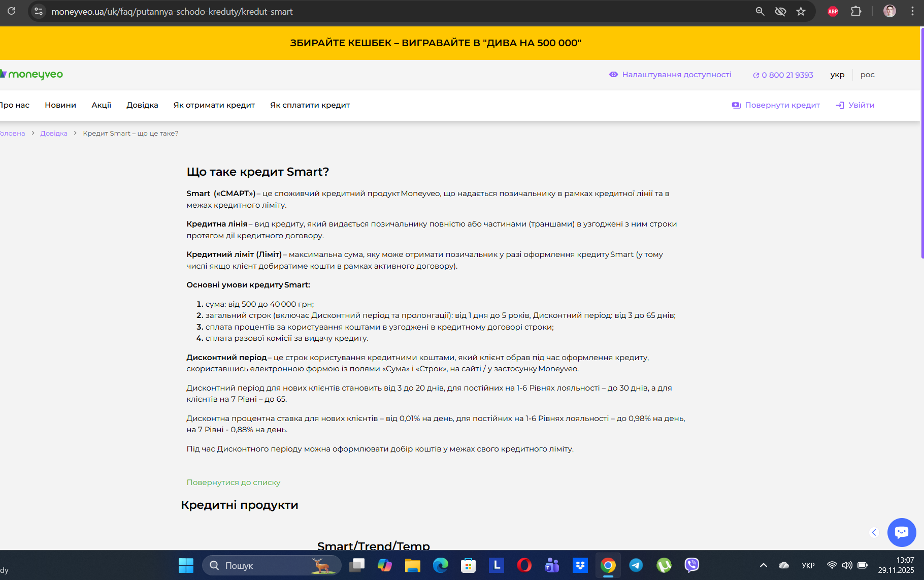Click the bold term Кредитний ліміт (Ліміт)

tap(234, 254)
